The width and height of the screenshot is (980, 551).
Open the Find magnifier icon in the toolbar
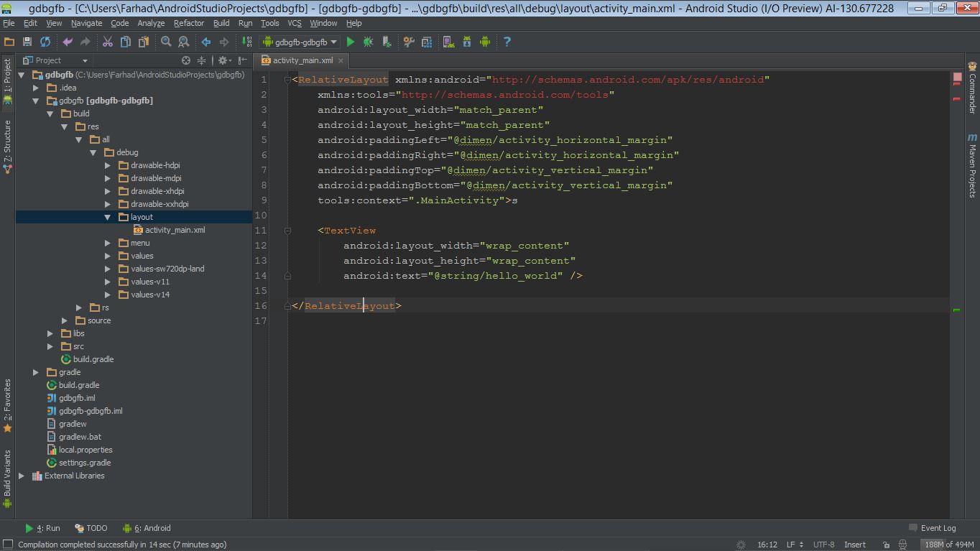click(x=166, y=42)
